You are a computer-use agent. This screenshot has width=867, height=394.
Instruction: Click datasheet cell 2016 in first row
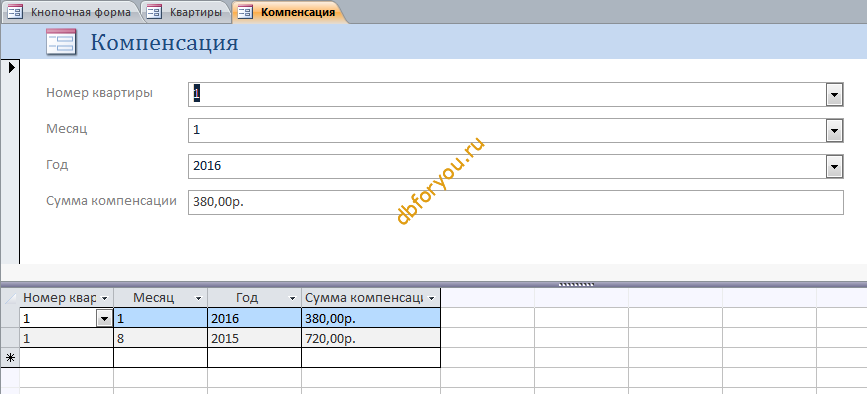pos(255,318)
